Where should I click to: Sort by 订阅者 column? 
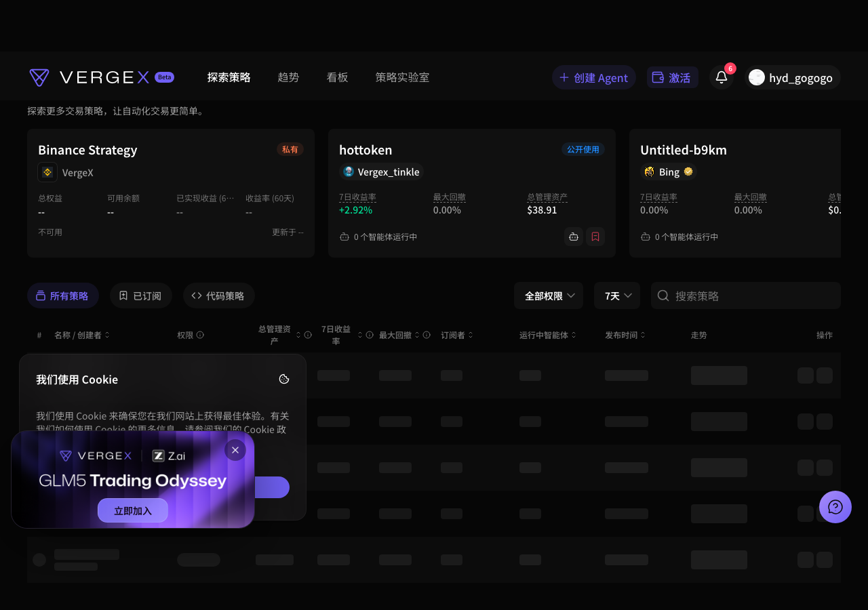[x=471, y=335]
